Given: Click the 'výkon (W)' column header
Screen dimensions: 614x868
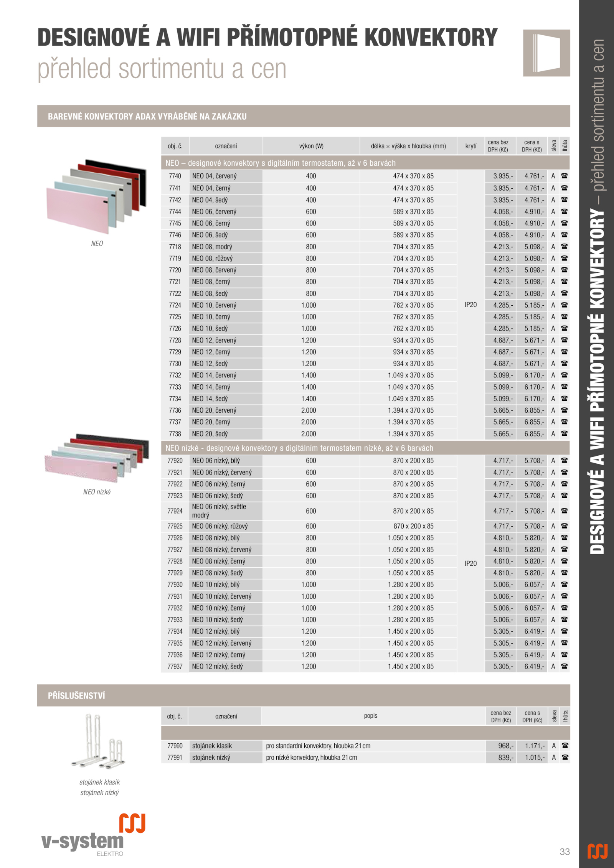Looking at the screenshot, I should 311,146.
